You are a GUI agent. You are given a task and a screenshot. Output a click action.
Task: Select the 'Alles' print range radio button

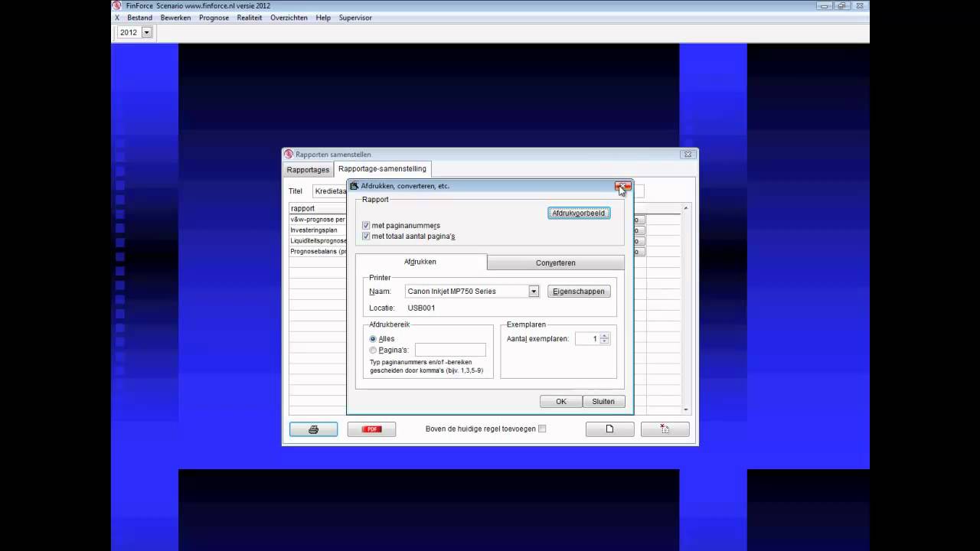pos(373,339)
